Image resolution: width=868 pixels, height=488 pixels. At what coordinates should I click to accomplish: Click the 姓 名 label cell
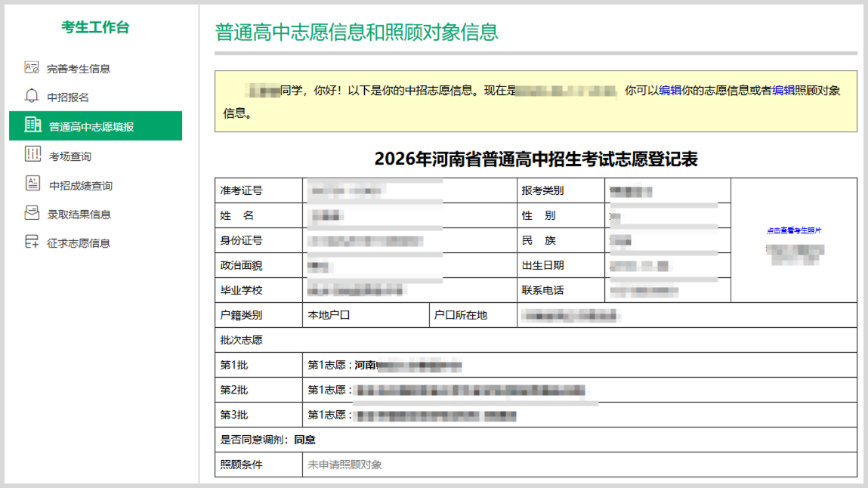click(258, 215)
